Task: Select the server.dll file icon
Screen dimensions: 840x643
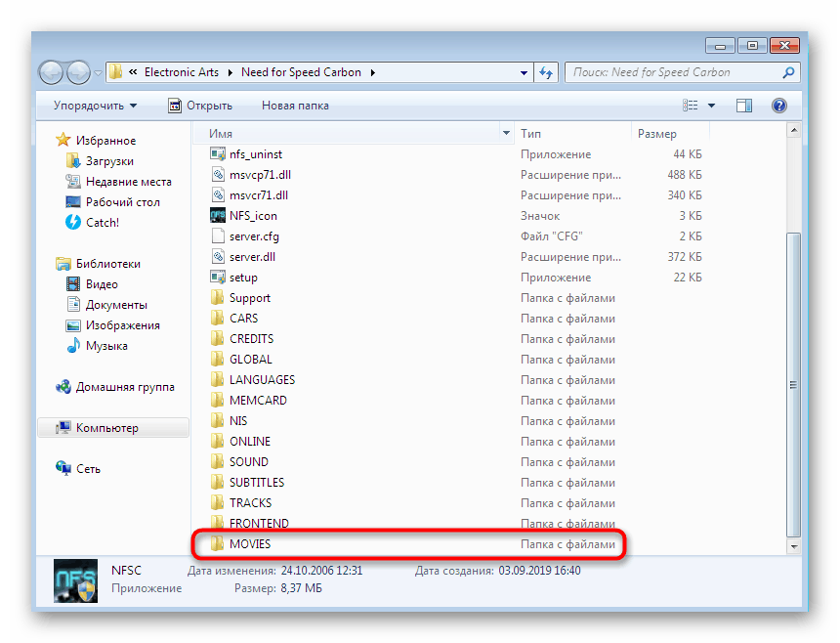Action: [x=218, y=257]
